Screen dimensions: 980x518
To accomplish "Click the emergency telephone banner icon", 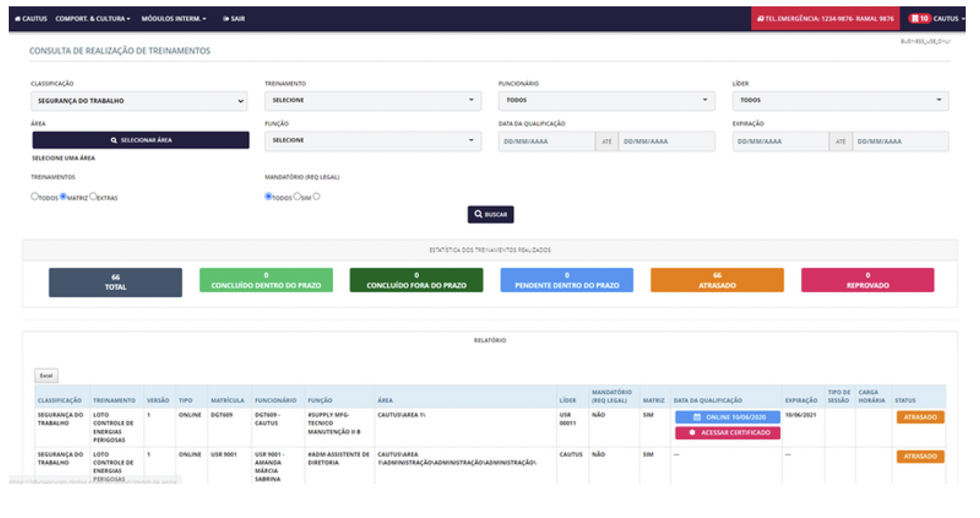I will (x=761, y=18).
